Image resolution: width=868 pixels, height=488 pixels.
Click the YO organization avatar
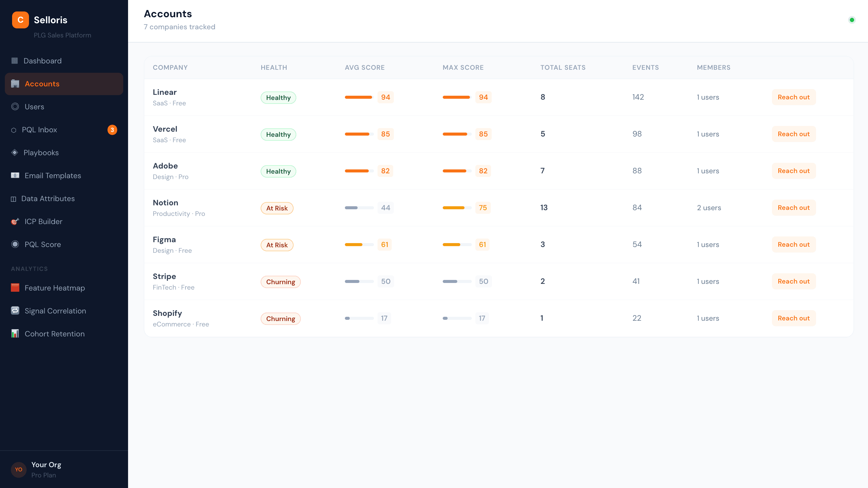[18, 470]
